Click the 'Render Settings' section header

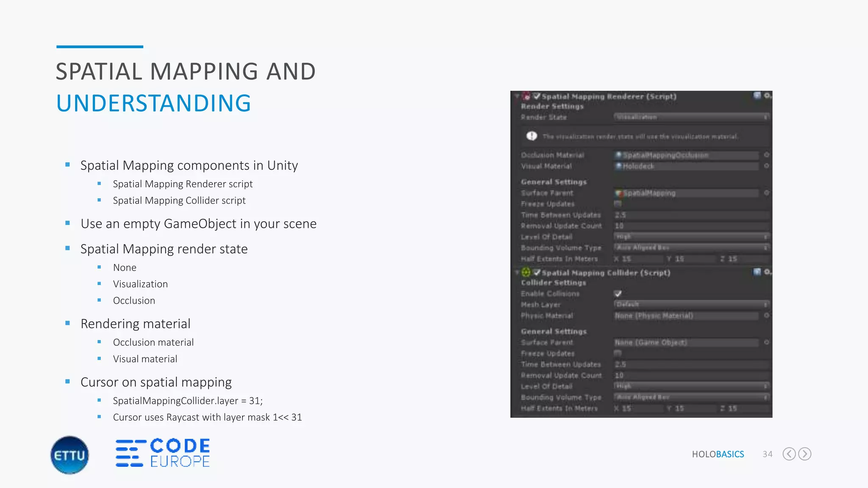(552, 106)
